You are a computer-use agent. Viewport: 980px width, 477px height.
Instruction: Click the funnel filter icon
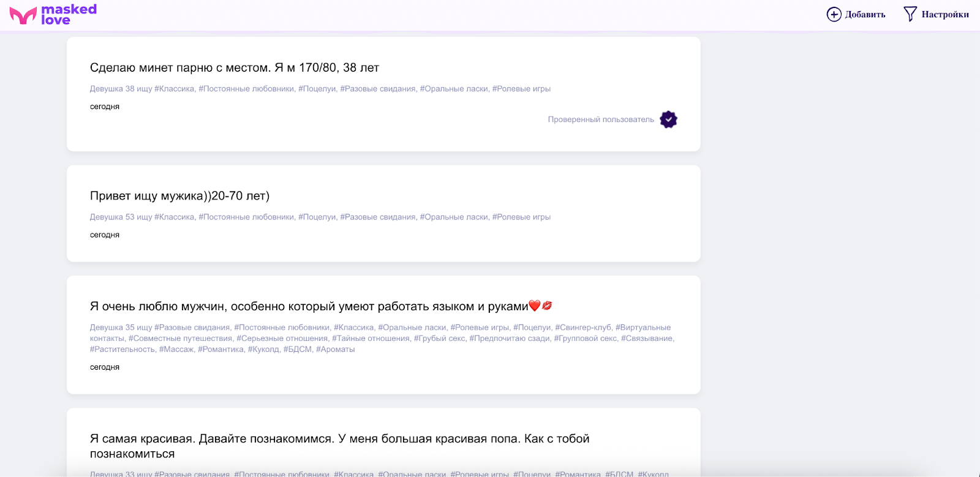(910, 14)
